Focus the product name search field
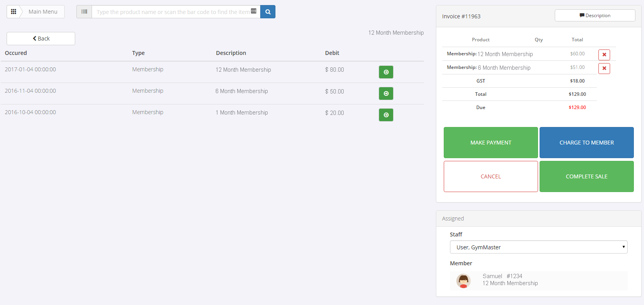The image size is (644, 305). click(x=171, y=12)
